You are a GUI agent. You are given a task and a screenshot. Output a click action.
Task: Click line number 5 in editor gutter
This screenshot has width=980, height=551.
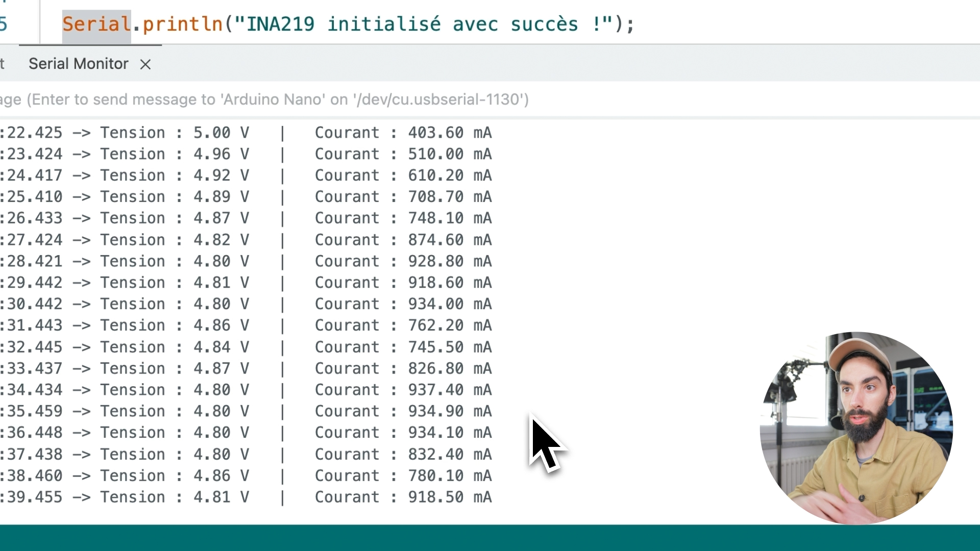4,24
